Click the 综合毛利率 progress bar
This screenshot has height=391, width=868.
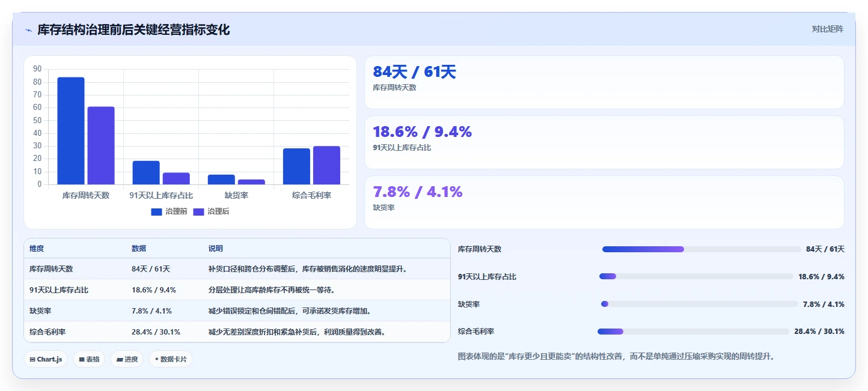pyautogui.click(x=693, y=332)
